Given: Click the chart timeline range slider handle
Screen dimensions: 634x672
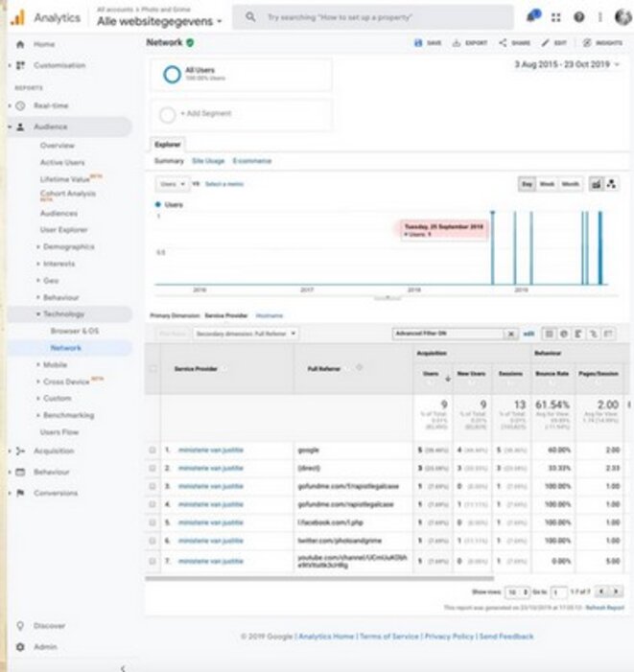Looking at the screenshot, I should [x=387, y=297].
